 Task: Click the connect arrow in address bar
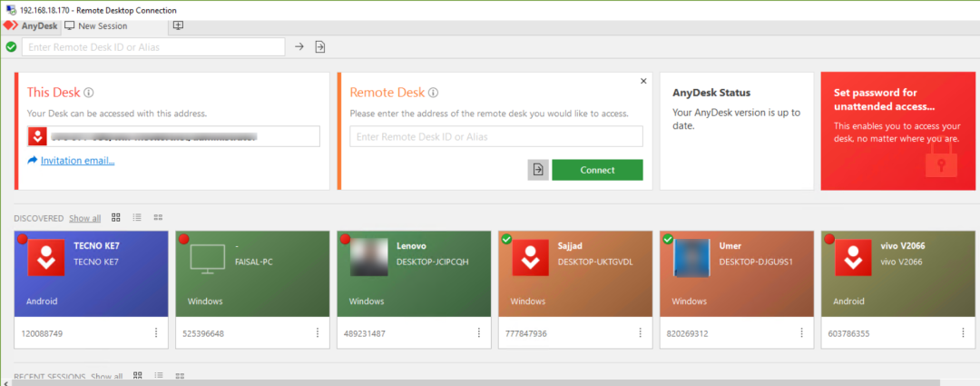(299, 47)
